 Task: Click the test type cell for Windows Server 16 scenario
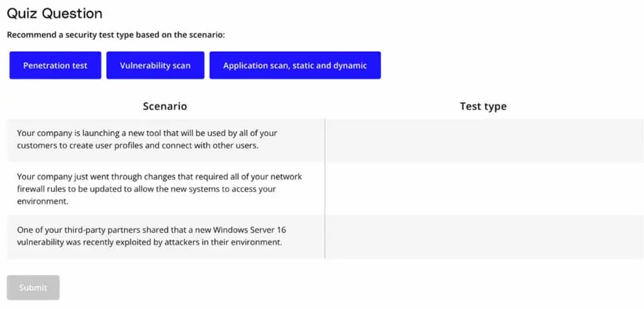pos(485,237)
